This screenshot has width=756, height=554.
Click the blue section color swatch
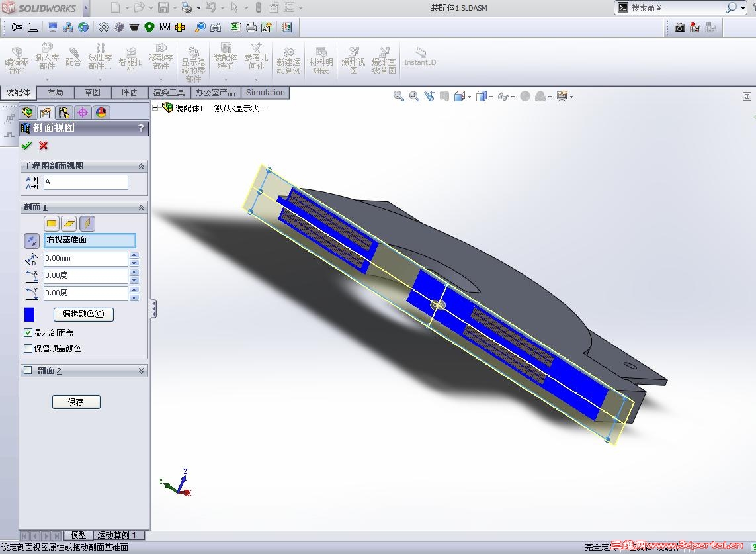pyautogui.click(x=29, y=314)
